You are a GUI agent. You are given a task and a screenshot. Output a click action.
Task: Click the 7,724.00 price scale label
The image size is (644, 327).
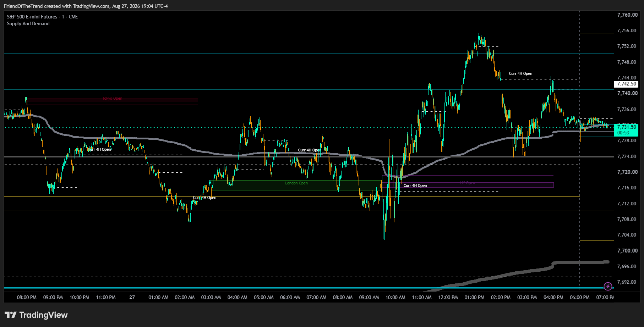coord(627,156)
